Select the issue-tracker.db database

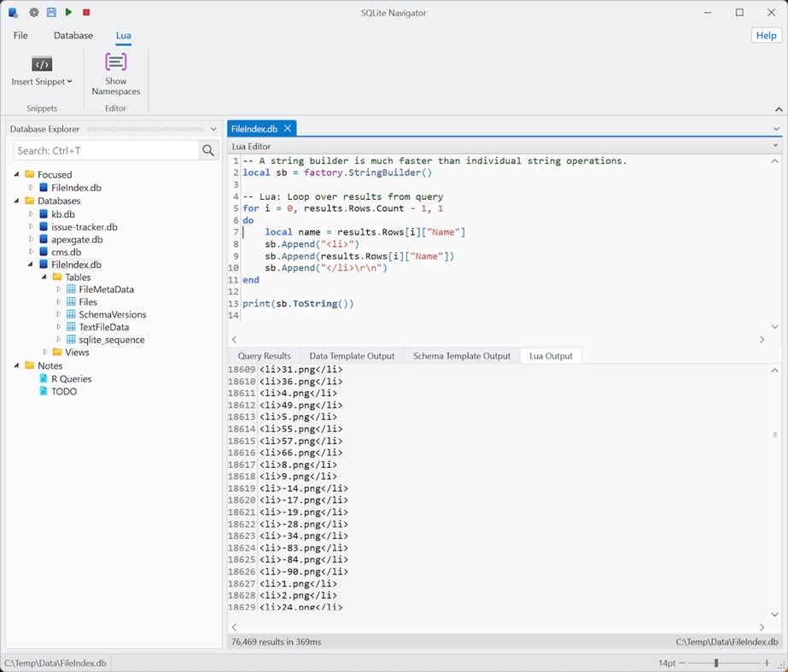point(84,227)
